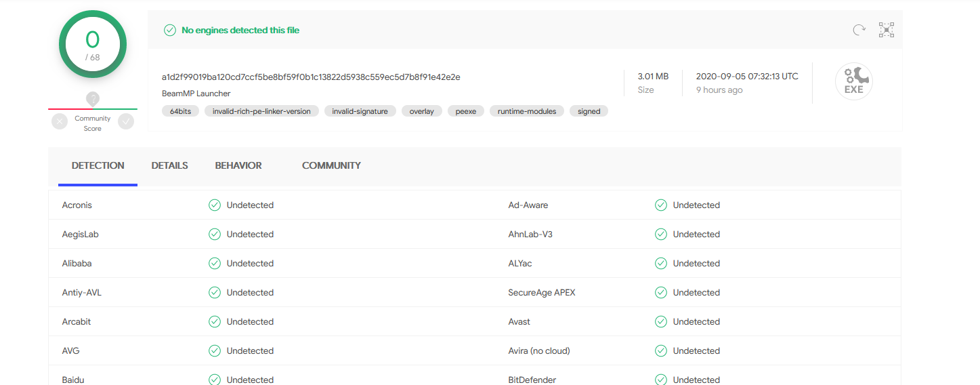The height and width of the screenshot is (385, 980).
Task: Click the 'BeamMP Launcher' file name
Action: click(x=196, y=94)
